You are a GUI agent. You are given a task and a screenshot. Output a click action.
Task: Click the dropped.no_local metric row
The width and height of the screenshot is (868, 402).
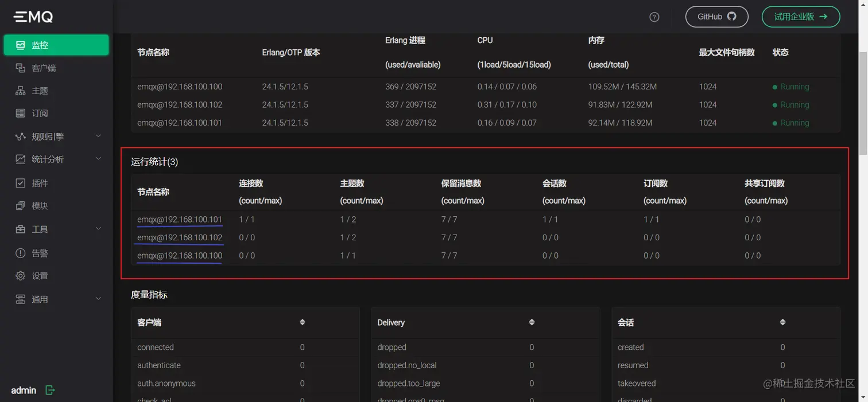tap(486, 365)
